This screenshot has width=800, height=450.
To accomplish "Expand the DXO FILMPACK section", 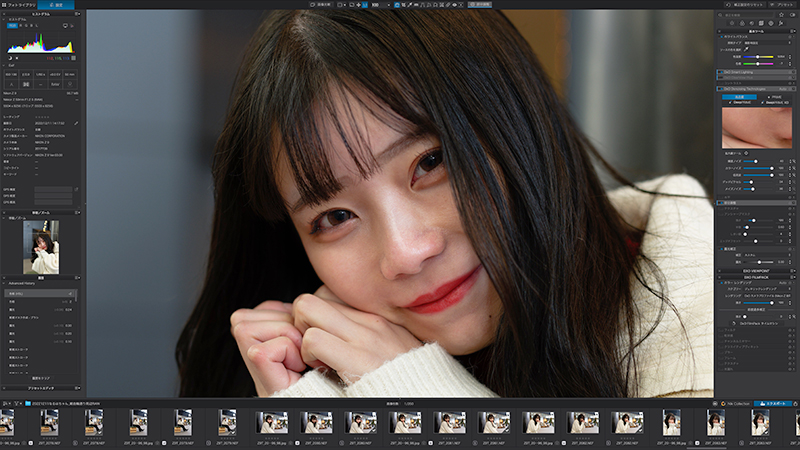I will coord(756,277).
